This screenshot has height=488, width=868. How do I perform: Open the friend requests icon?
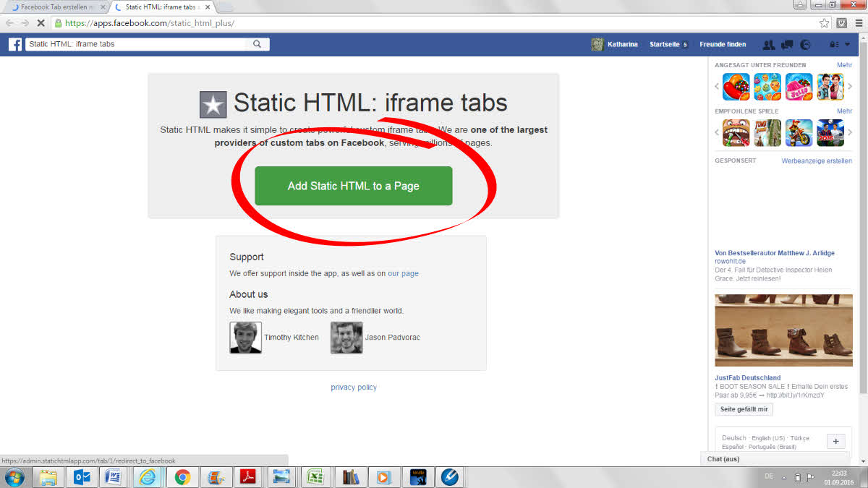pos(768,45)
